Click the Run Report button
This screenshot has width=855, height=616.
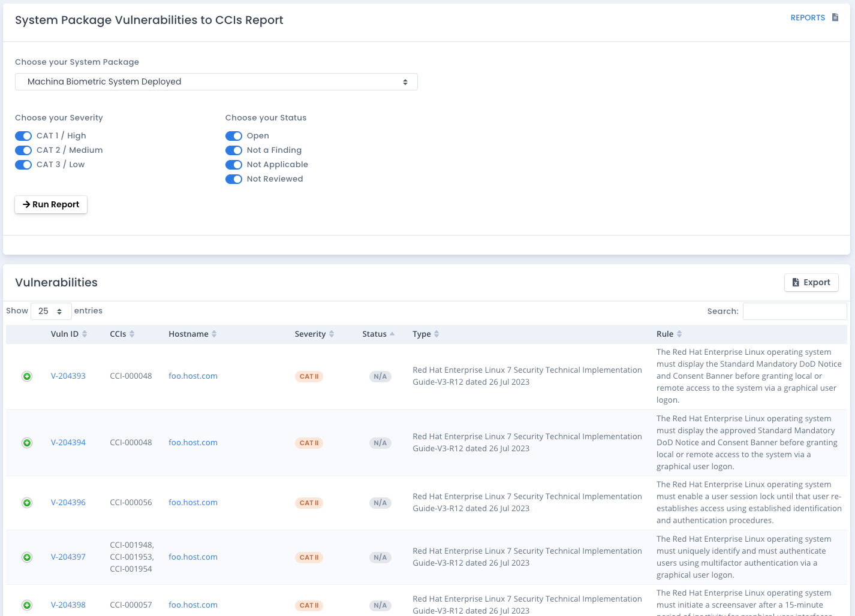click(x=51, y=204)
